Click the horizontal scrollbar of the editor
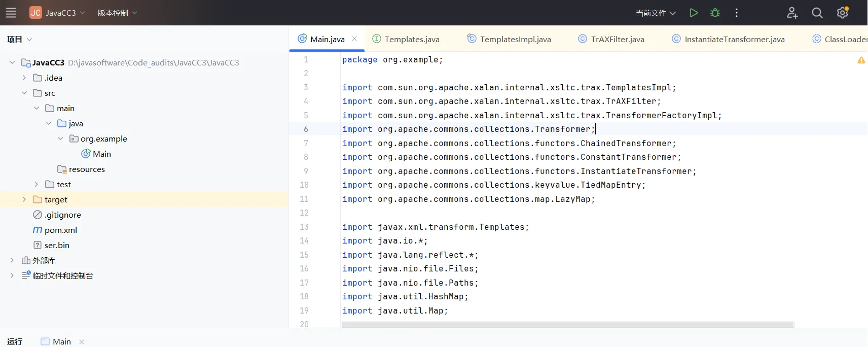This screenshot has width=868, height=347. [x=568, y=324]
